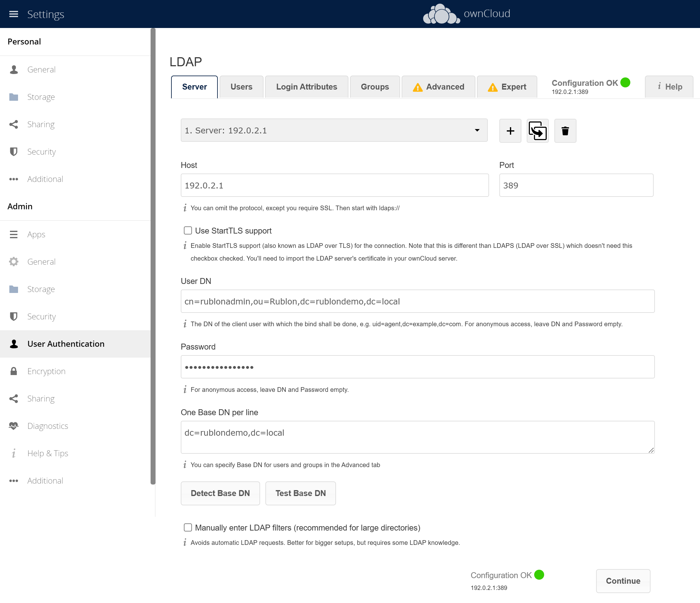Delete the server configuration with the trash icon
700x603 pixels.
pos(565,131)
